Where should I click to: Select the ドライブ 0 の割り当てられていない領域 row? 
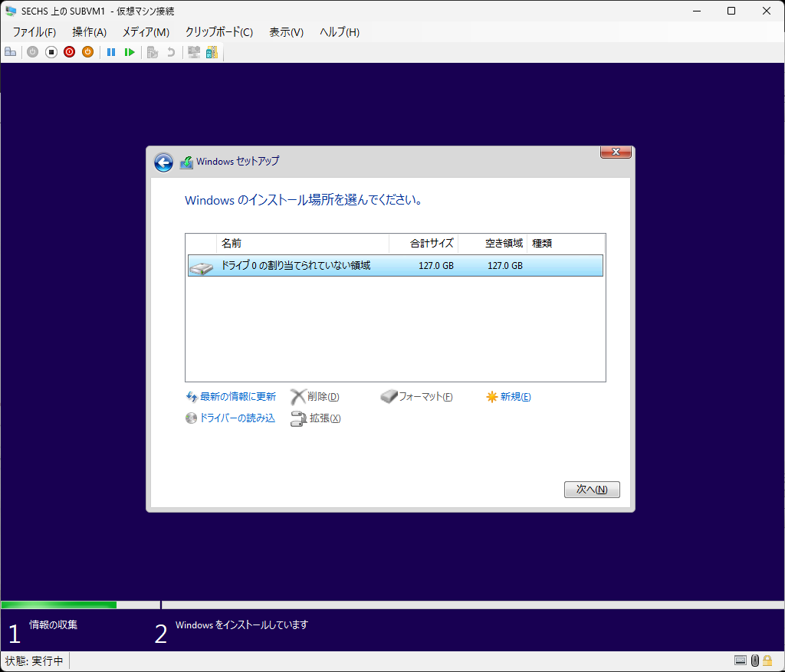coord(396,266)
